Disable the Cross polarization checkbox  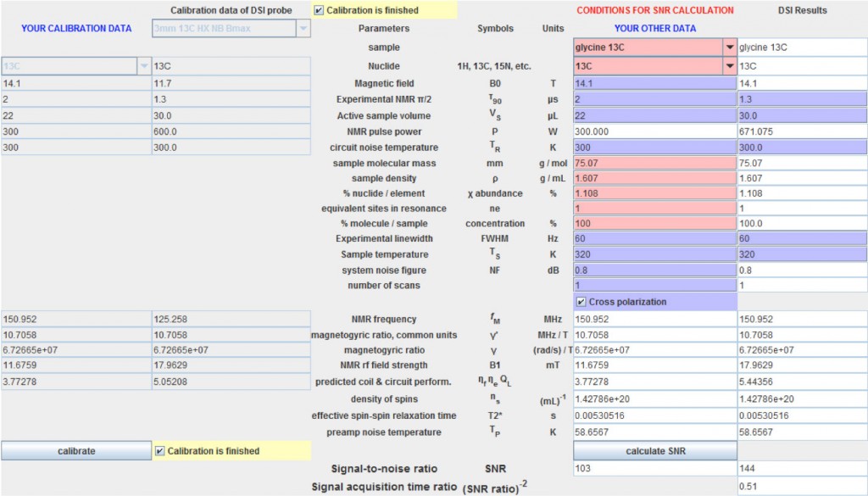pos(581,302)
